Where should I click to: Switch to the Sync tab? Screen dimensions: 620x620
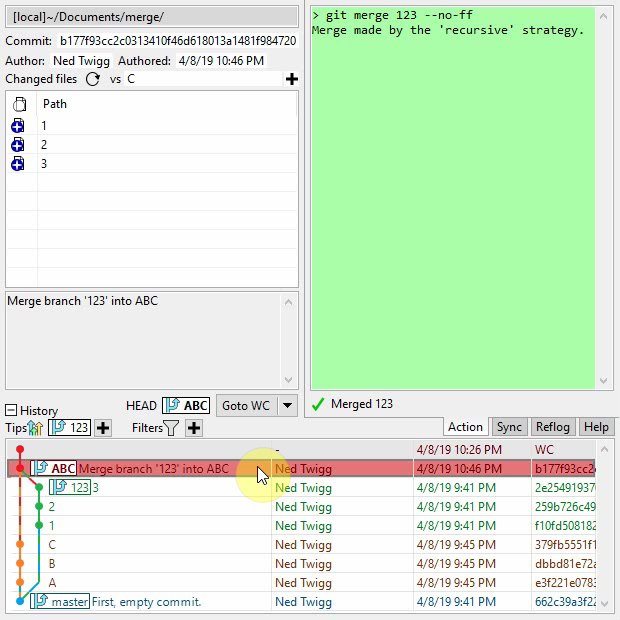509,427
